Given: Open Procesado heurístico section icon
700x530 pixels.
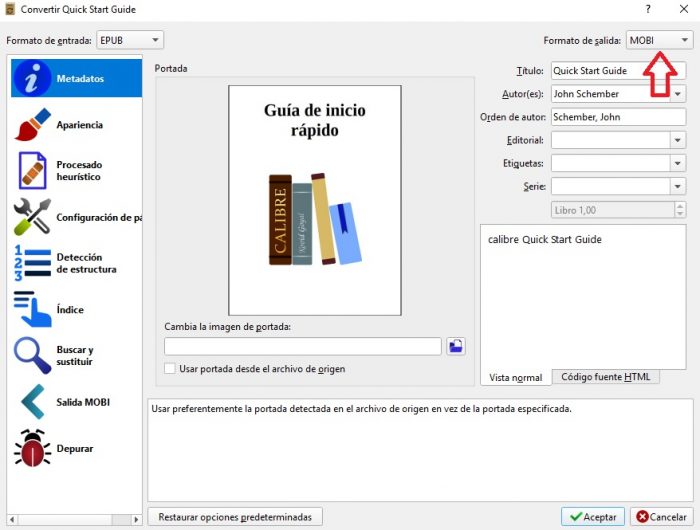Looking at the screenshot, I should [32, 171].
